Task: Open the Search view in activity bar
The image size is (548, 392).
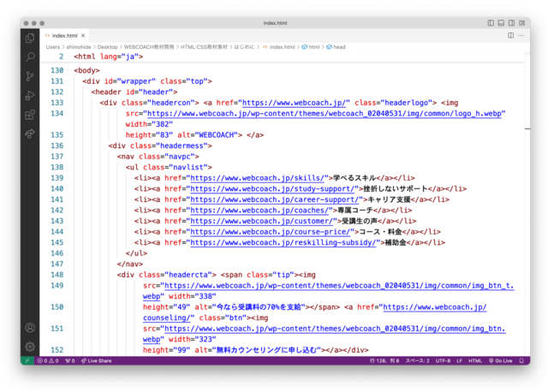Action: (30, 56)
